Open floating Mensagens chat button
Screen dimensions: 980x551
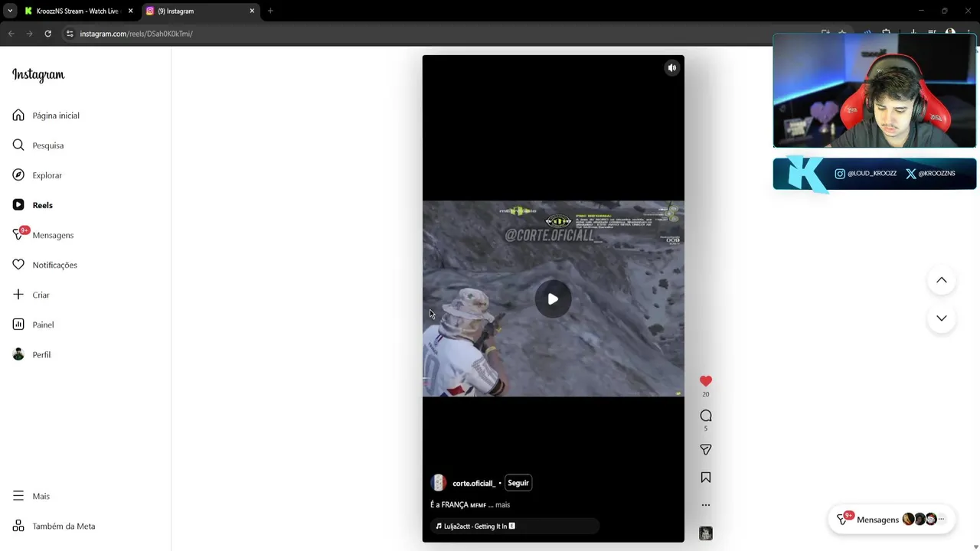point(890,520)
